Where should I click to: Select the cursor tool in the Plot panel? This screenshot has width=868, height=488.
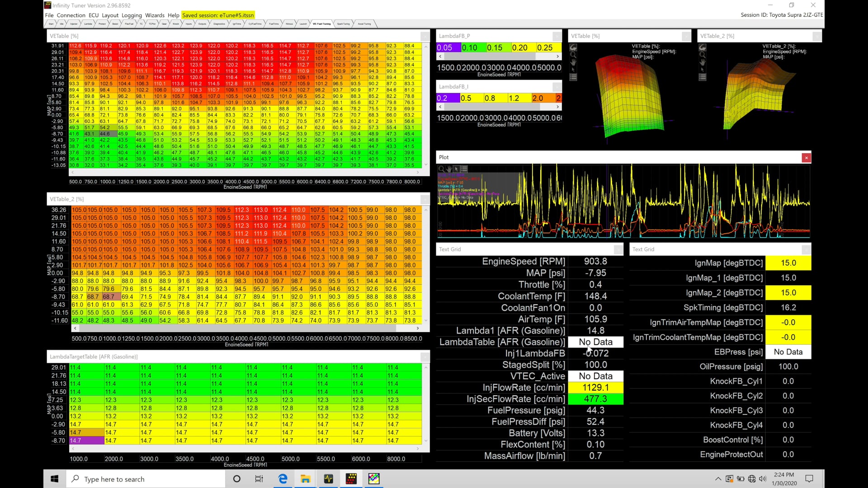click(457, 169)
